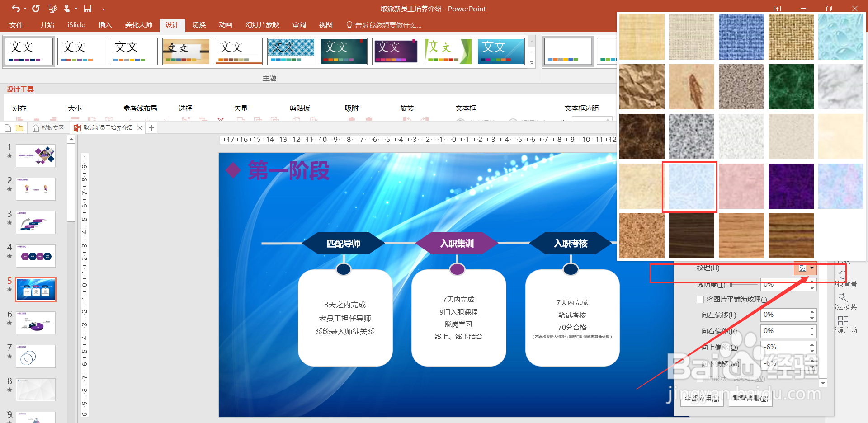Image resolution: width=868 pixels, height=423 pixels.
Task: Switch to the 插入 tab
Action: [105, 25]
